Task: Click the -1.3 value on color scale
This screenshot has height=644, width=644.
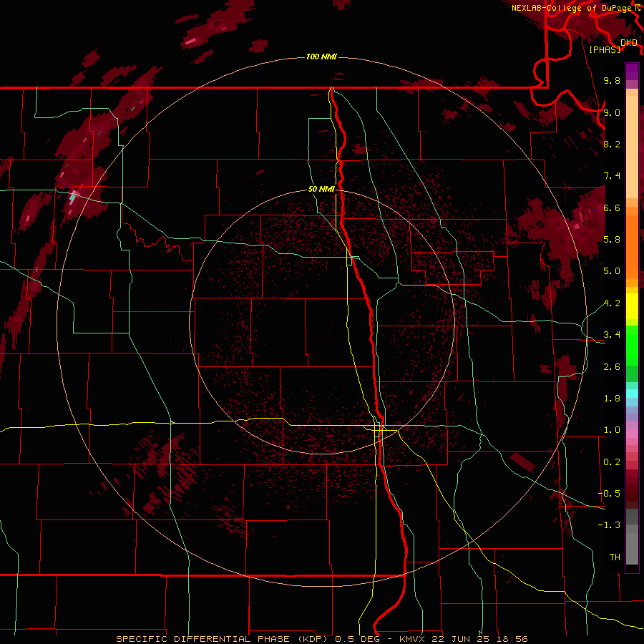Action: (x=609, y=525)
